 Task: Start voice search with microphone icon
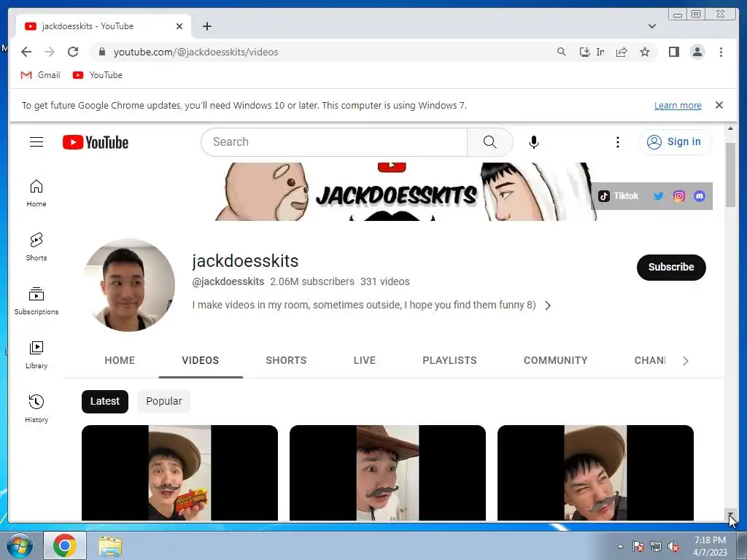(534, 142)
